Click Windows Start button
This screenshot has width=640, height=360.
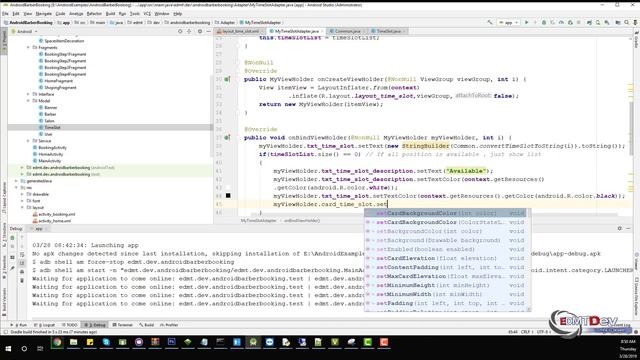point(8,348)
